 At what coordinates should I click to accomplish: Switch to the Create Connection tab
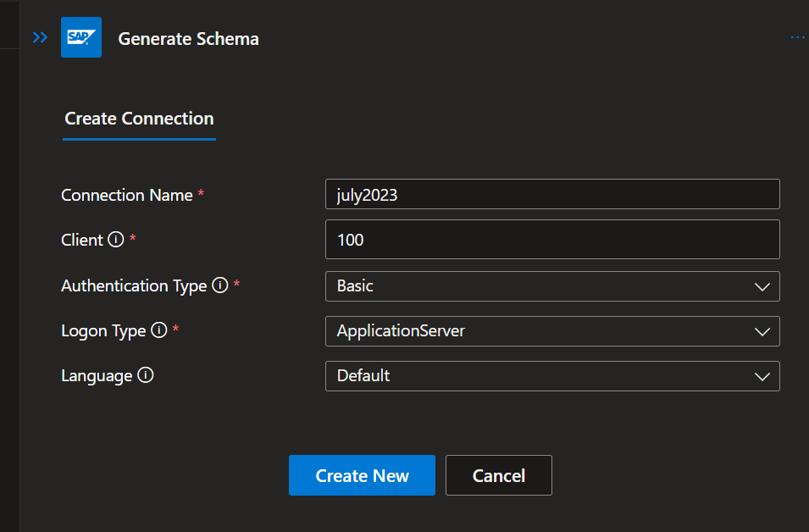click(x=138, y=119)
